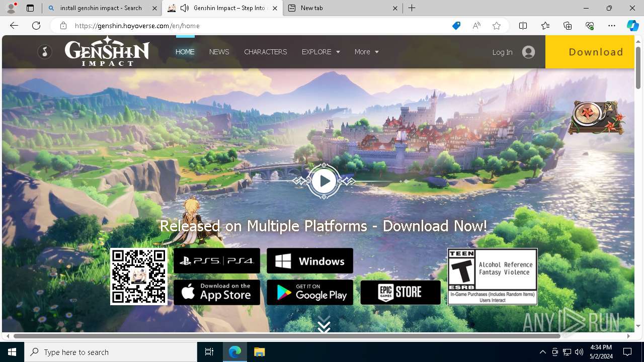Image resolution: width=644 pixels, height=362 pixels.
Task: Click the network tray icon
Action: tap(567, 352)
